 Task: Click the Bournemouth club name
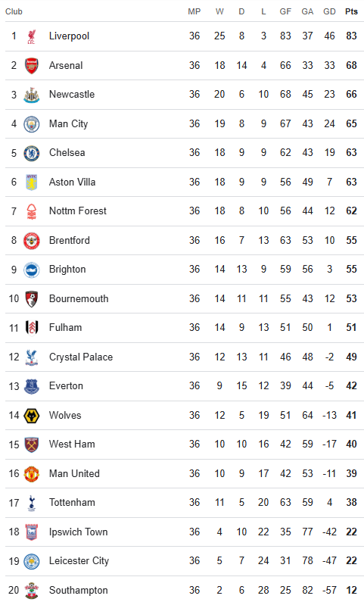[79, 298]
